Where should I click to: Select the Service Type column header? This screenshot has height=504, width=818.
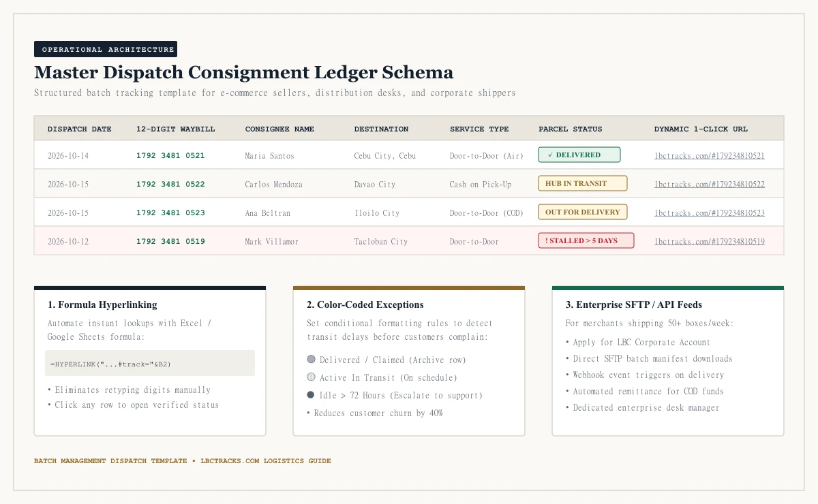click(x=479, y=129)
